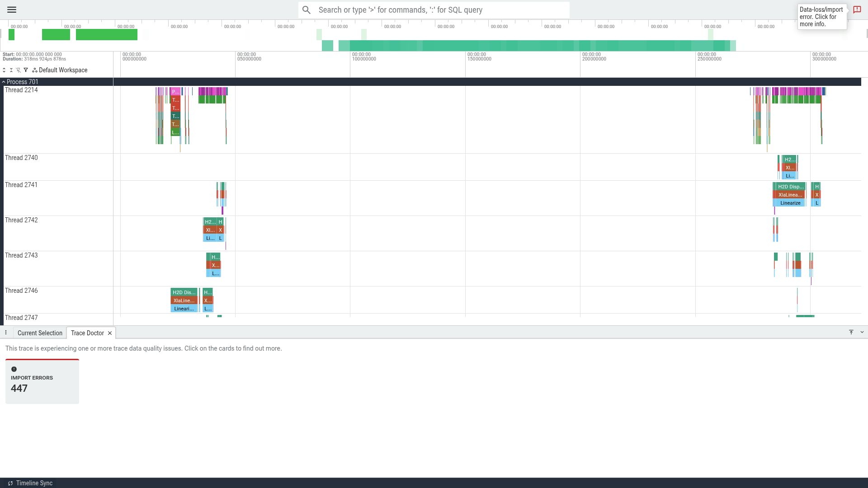The height and width of the screenshot is (488, 868).
Task: Click the clear pinned tracks icon
Action: [19, 70]
